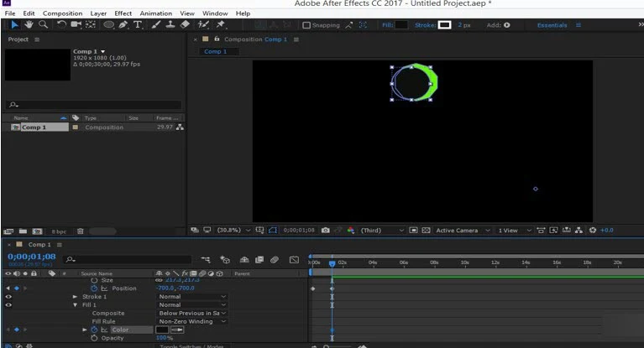Select the Selection arrow tool
Viewport: 644px width, 348px height.
pyautogui.click(x=14, y=24)
